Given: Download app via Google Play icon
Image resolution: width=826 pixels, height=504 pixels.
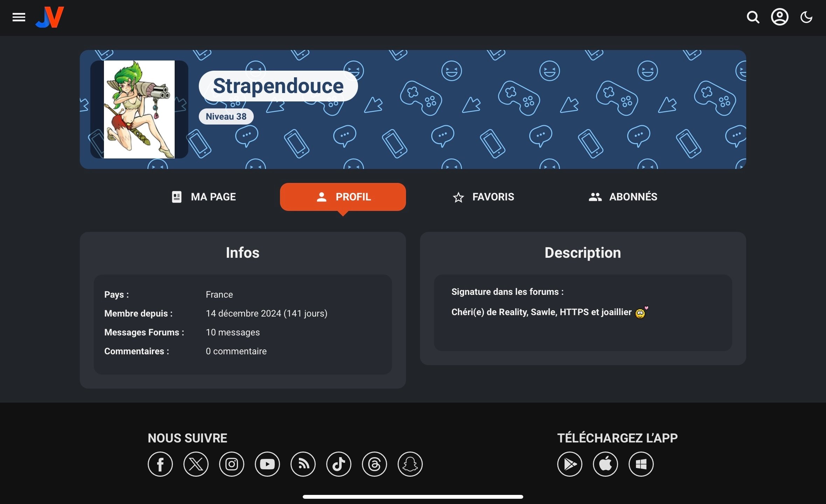Looking at the screenshot, I should coord(570,464).
